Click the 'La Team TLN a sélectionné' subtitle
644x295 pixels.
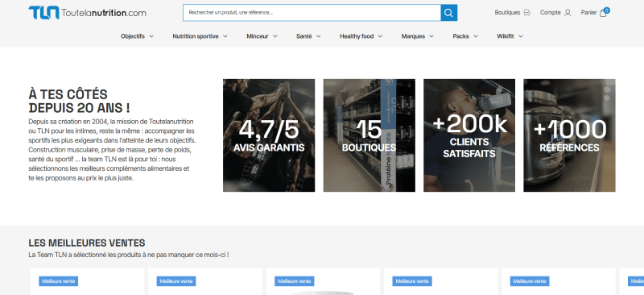129,255
